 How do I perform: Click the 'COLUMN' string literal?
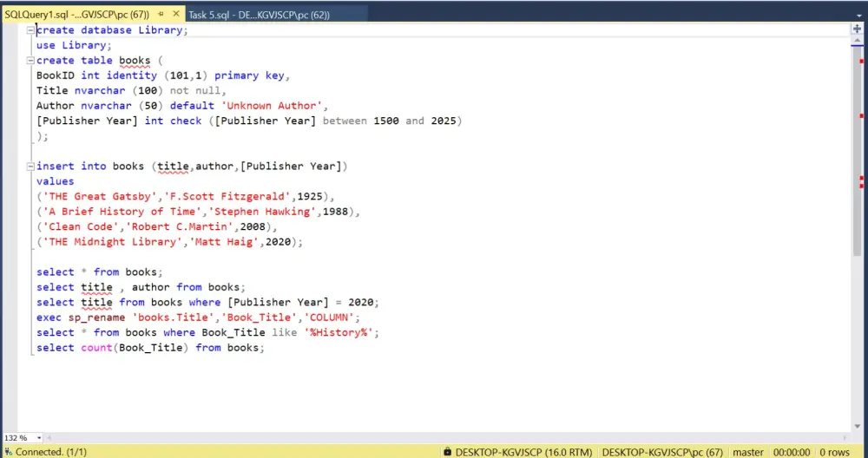coord(329,317)
